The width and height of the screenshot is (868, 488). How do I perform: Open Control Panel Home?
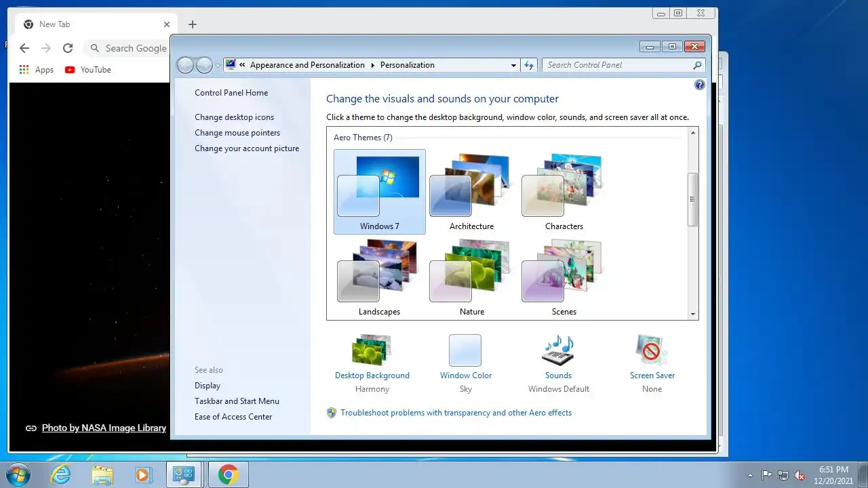(231, 93)
